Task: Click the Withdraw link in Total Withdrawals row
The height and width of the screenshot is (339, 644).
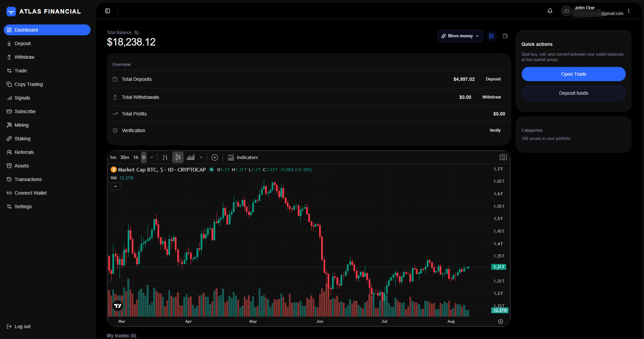Action: pyautogui.click(x=492, y=97)
